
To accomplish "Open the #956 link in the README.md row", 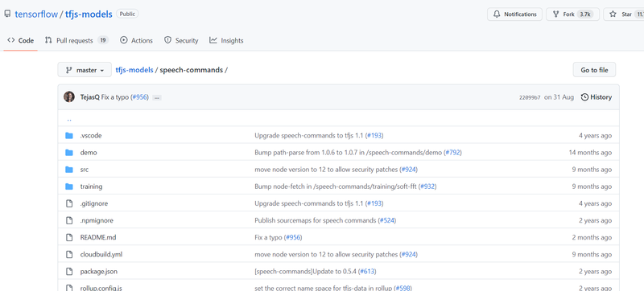I will tap(293, 237).
